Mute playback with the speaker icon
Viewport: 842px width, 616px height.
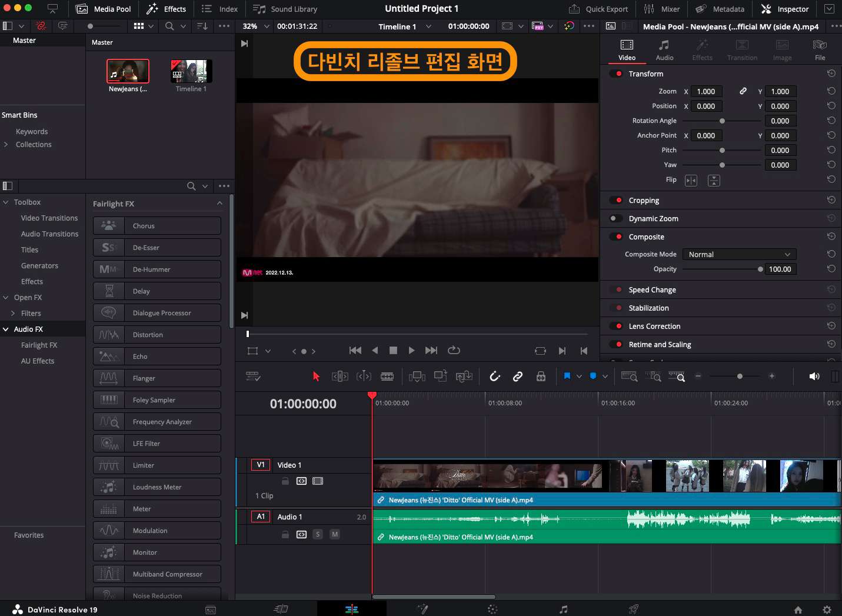coord(814,377)
